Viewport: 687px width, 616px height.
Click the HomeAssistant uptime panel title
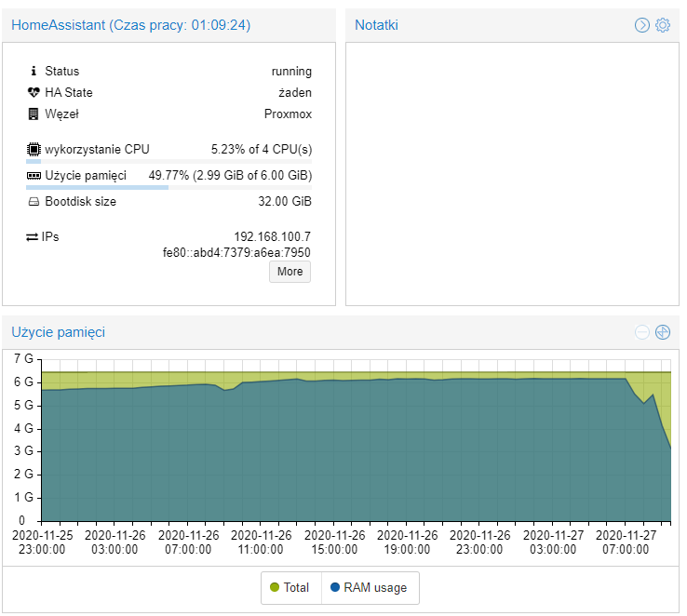tap(131, 25)
